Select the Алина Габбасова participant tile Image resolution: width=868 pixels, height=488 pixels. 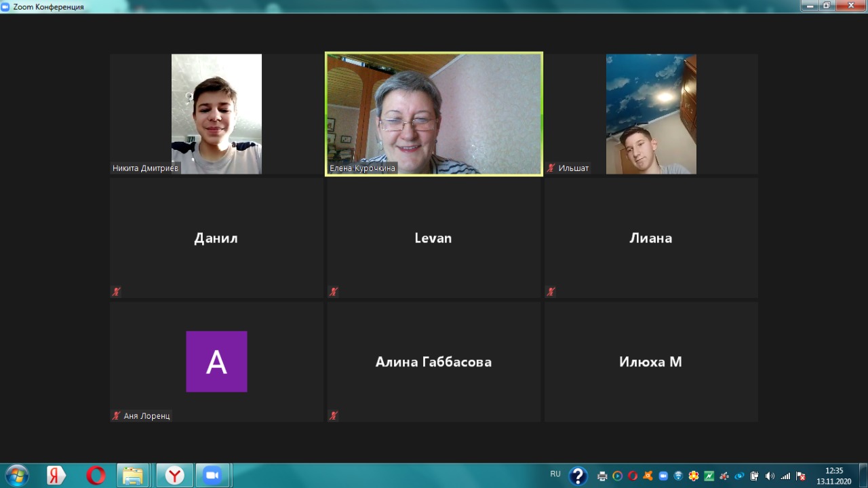(x=434, y=362)
